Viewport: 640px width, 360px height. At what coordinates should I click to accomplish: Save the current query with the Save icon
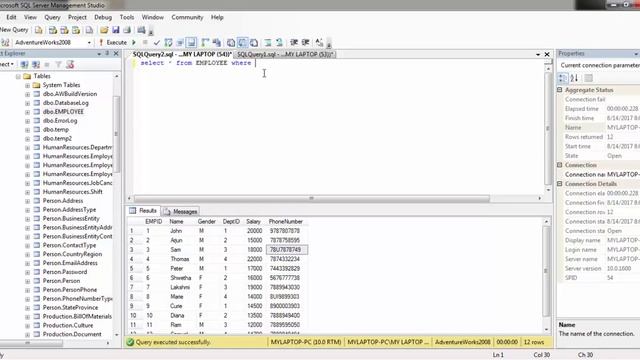[116, 30]
